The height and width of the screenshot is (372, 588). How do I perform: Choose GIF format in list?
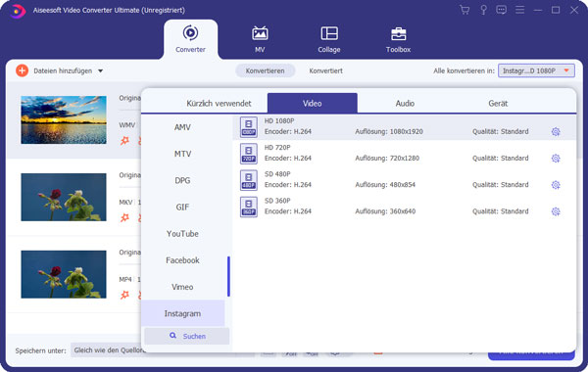182,208
